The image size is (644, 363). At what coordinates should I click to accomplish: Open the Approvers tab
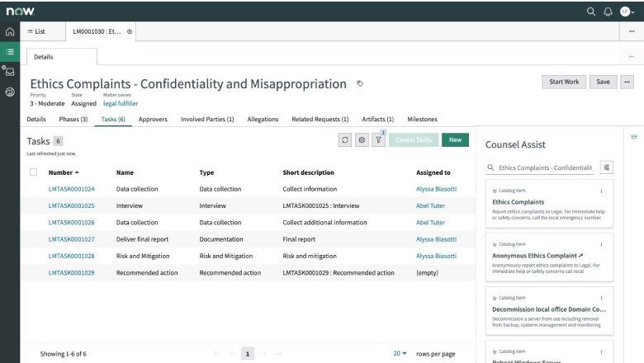(153, 119)
